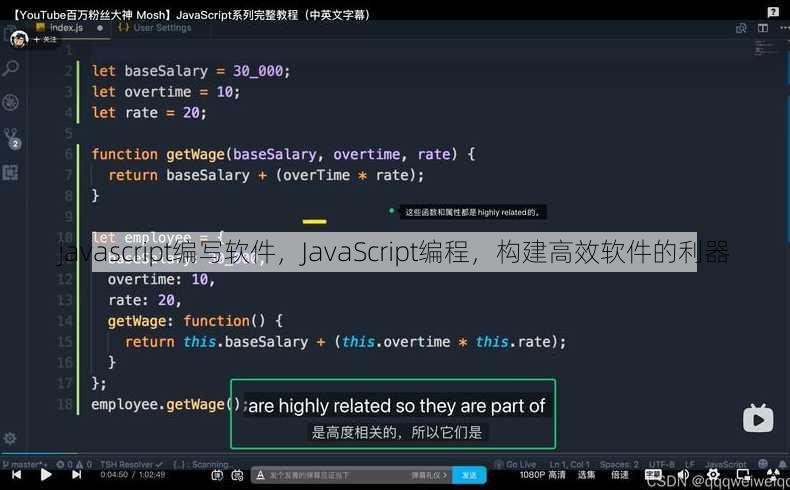
Task: Open the player settings gear
Action: coord(713,474)
